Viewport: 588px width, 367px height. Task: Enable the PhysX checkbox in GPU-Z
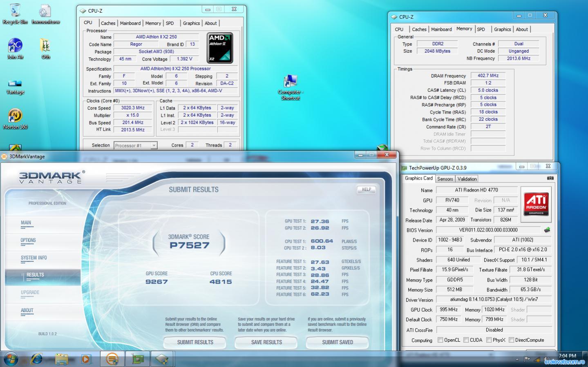point(489,340)
